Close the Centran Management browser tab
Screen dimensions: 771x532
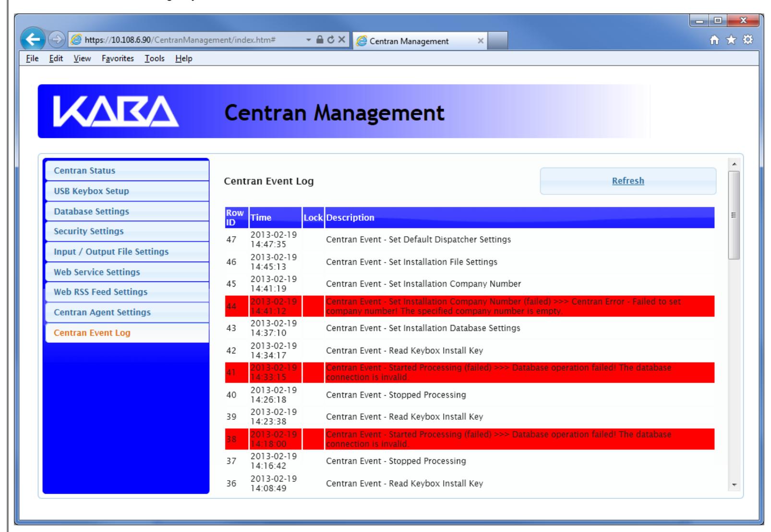pyautogui.click(x=480, y=41)
